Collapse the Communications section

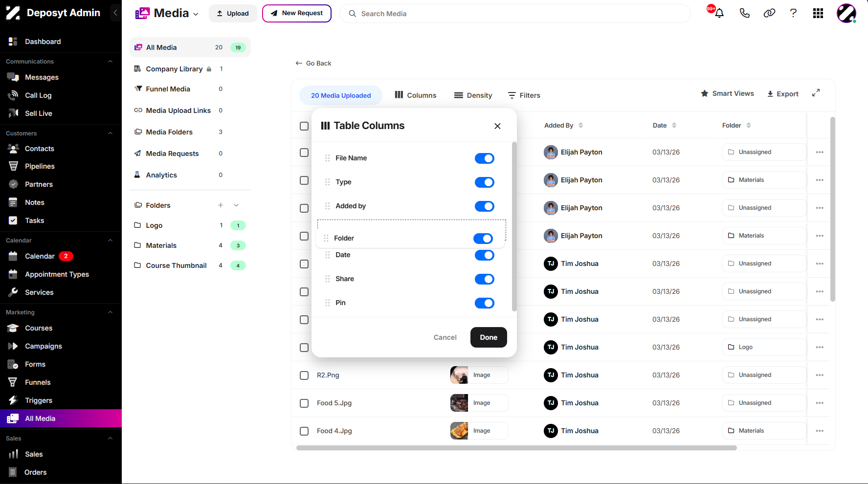coord(110,62)
